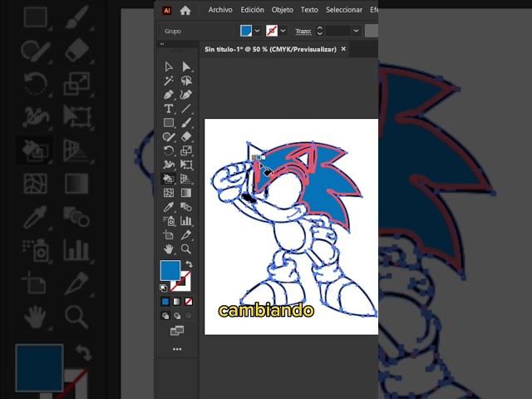The width and height of the screenshot is (532, 399).
Task: Open the stroke weight dropdown
Action: tap(356, 31)
